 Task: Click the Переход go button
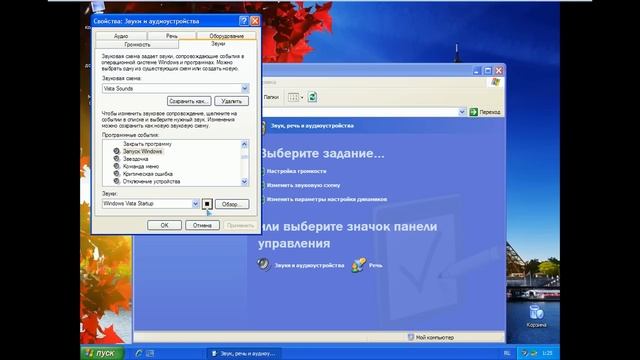(x=485, y=112)
